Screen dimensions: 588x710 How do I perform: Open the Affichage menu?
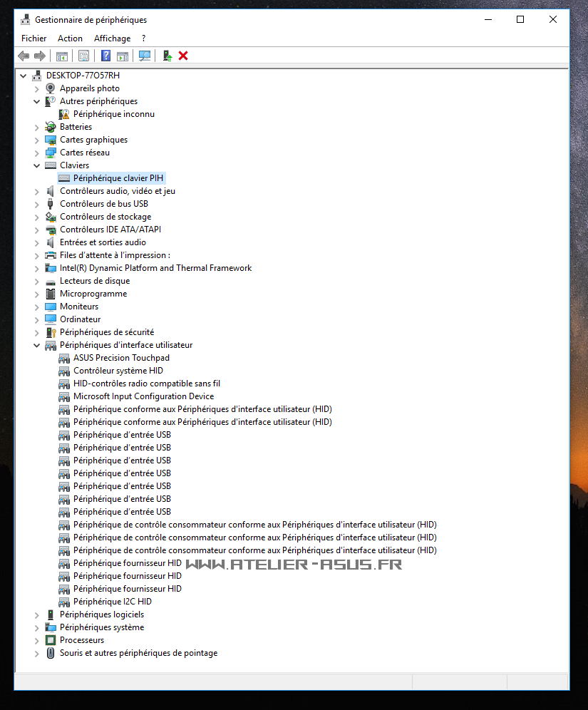click(x=112, y=38)
